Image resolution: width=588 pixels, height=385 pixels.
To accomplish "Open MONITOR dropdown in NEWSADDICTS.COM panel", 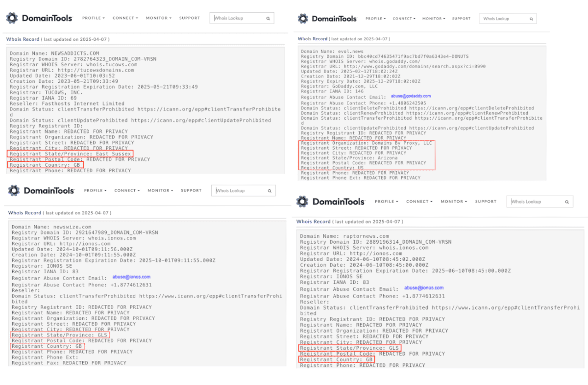I will click(158, 18).
